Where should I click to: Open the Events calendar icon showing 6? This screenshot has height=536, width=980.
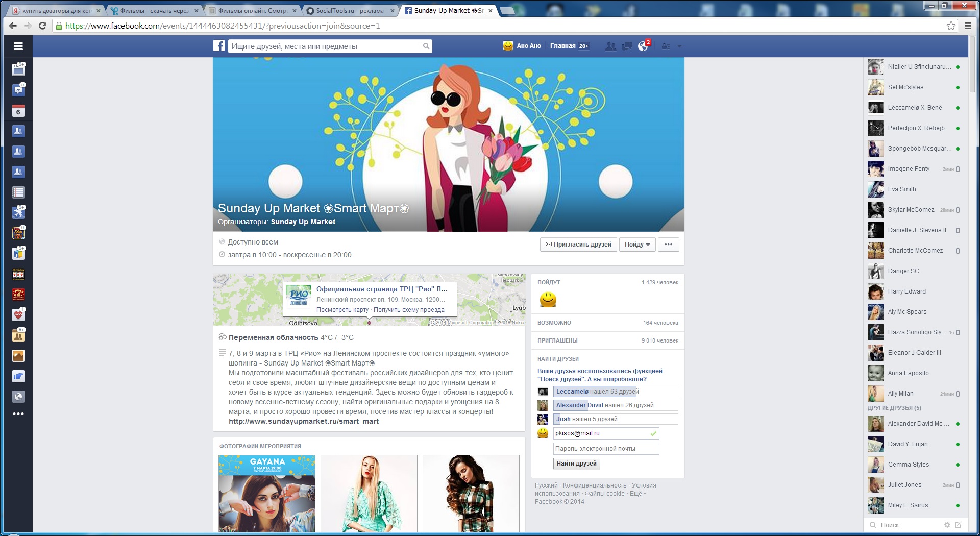point(18,111)
